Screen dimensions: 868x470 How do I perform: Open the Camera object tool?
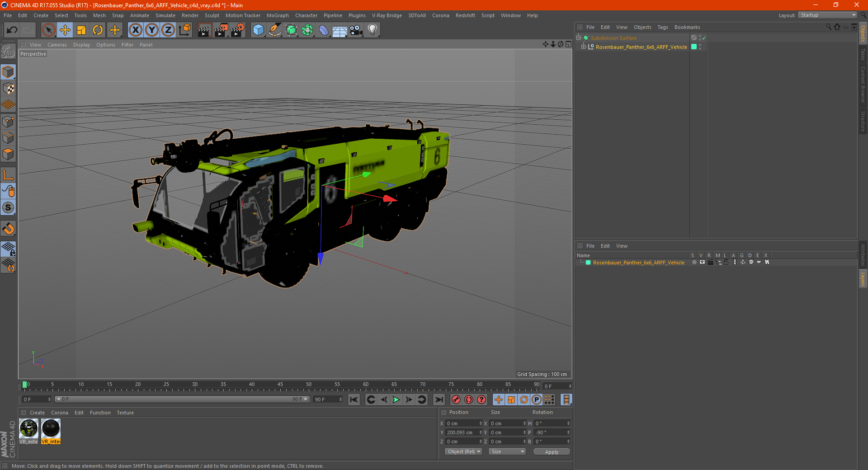point(356,30)
